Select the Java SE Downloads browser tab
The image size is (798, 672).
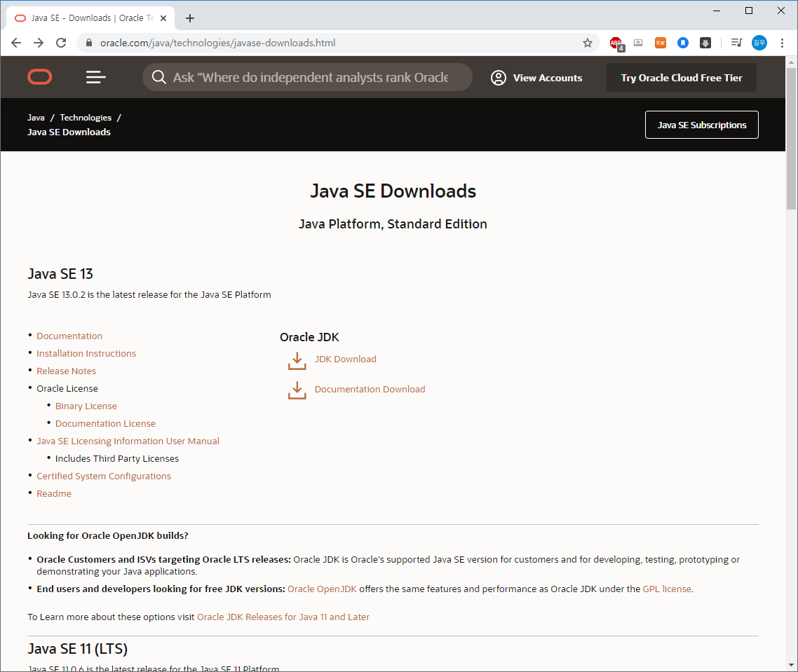(x=90, y=18)
